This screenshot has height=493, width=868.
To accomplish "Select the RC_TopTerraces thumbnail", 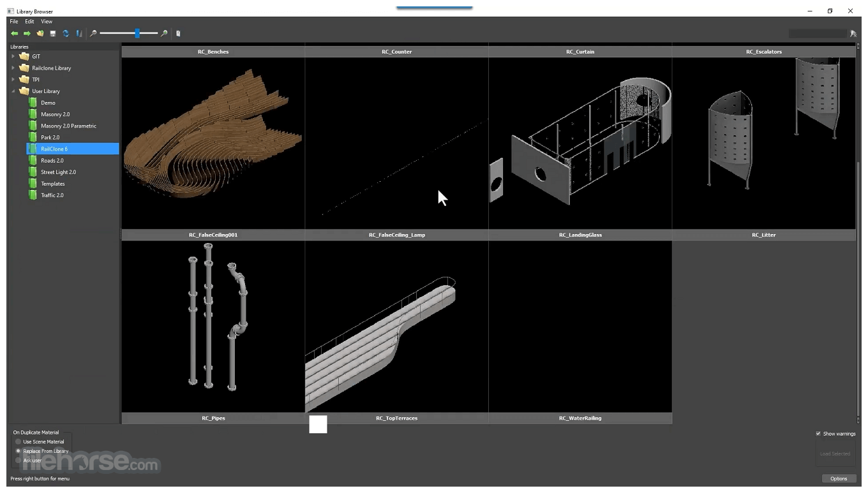I will [x=397, y=327].
